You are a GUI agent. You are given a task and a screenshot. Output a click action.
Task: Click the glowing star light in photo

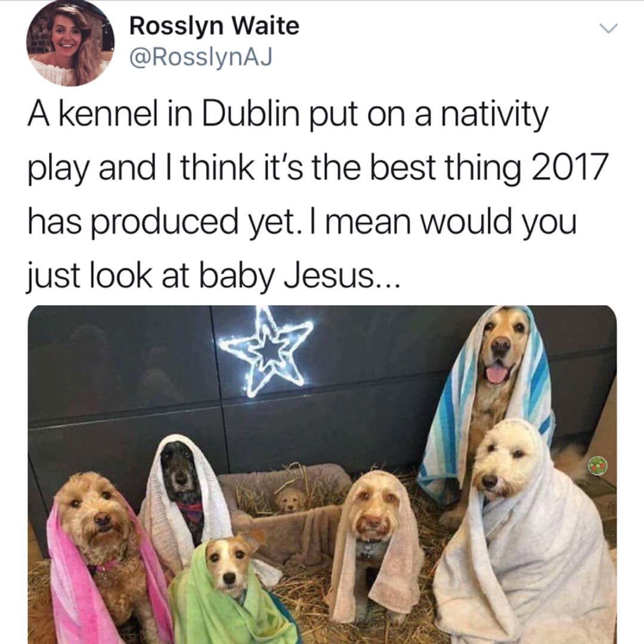266,352
